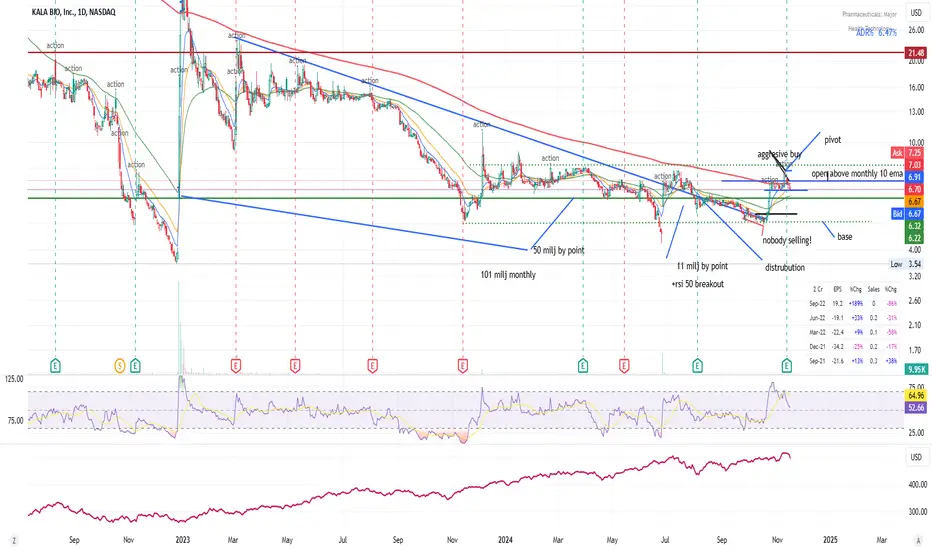Click the 9.95K volume label
Image resolution: width=932 pixels, height=550 pixels.
coord(916,369)
